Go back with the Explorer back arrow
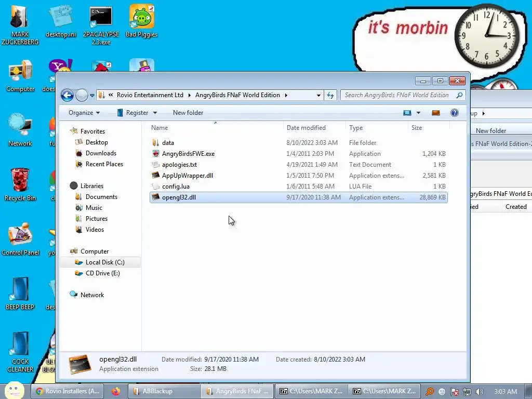The width and height of the screenshot is (532, 399). (67, 96)
